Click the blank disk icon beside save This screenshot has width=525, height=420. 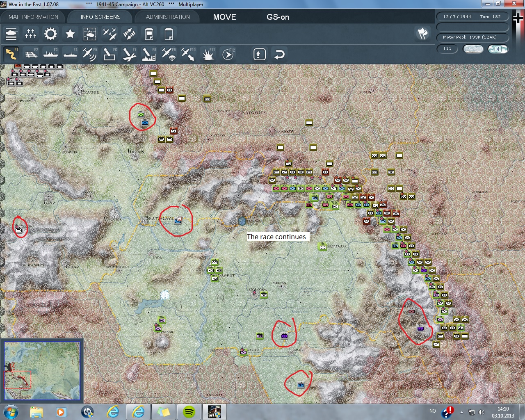pos(169,34)
